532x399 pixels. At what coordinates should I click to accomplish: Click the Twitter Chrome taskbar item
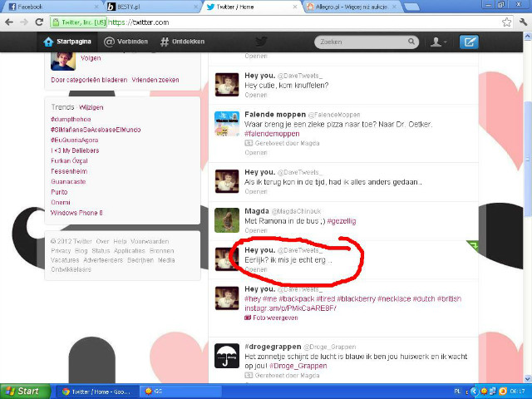click(x=96, y=392)
